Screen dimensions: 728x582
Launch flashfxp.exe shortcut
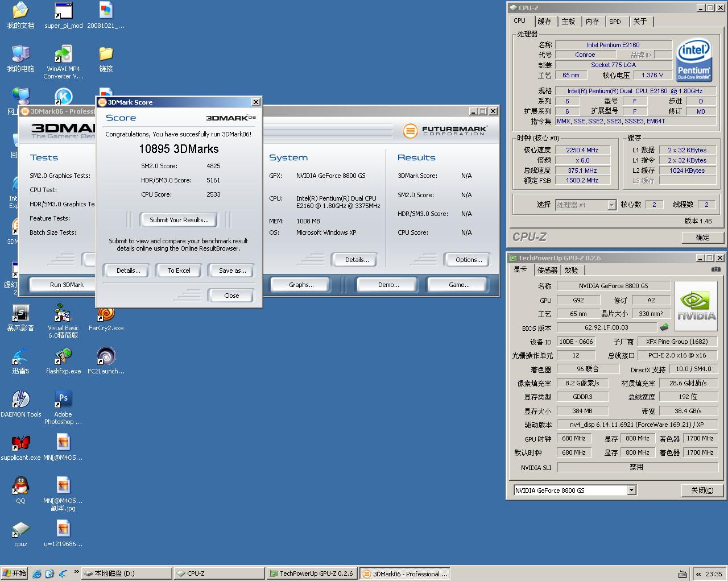(x=64, y=361)
